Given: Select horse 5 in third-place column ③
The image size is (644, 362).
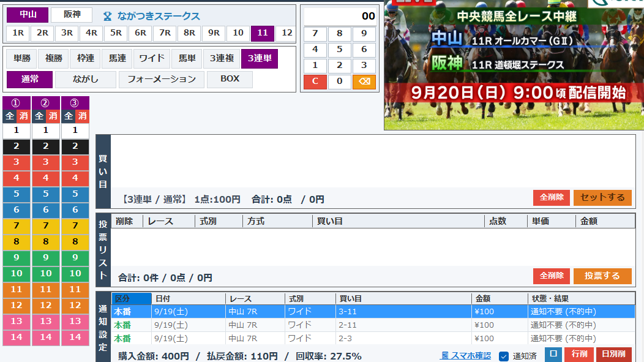Looking at the screenshot, I should pyautogui.click(x=75, y=194).
